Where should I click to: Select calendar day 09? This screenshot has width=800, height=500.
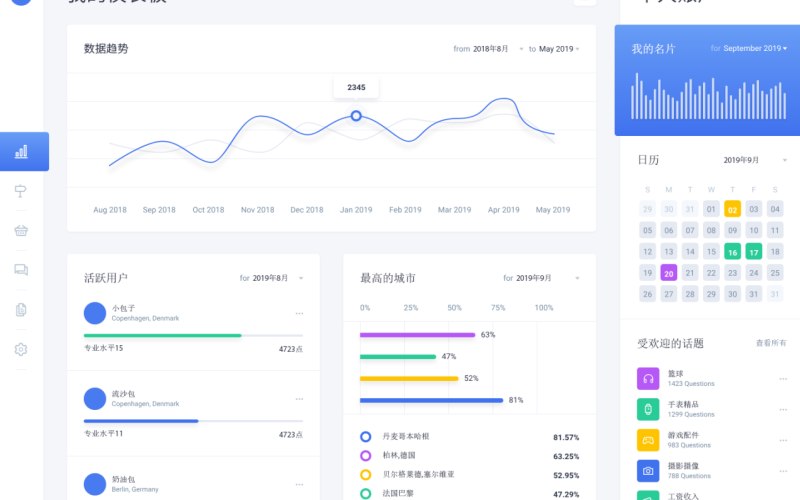click(x=732, y=231)
